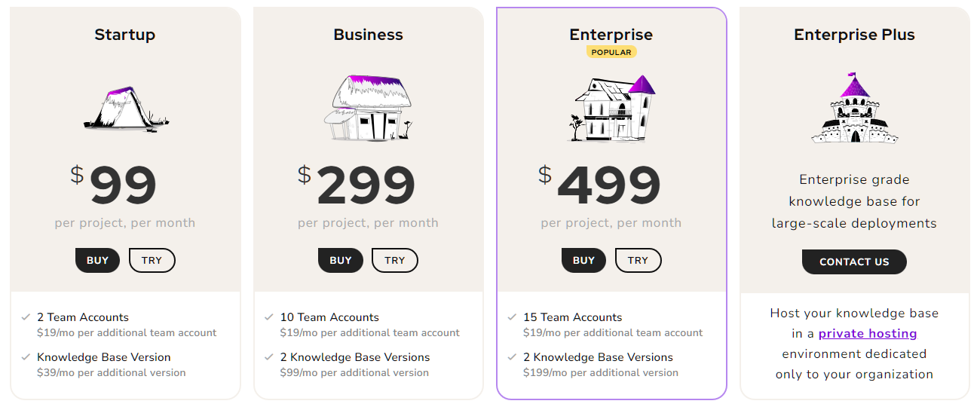This screenshot has height=410, width=980.
Task: Click the POPULAR badge on Enterprise
Action: (x=611, y=52)
